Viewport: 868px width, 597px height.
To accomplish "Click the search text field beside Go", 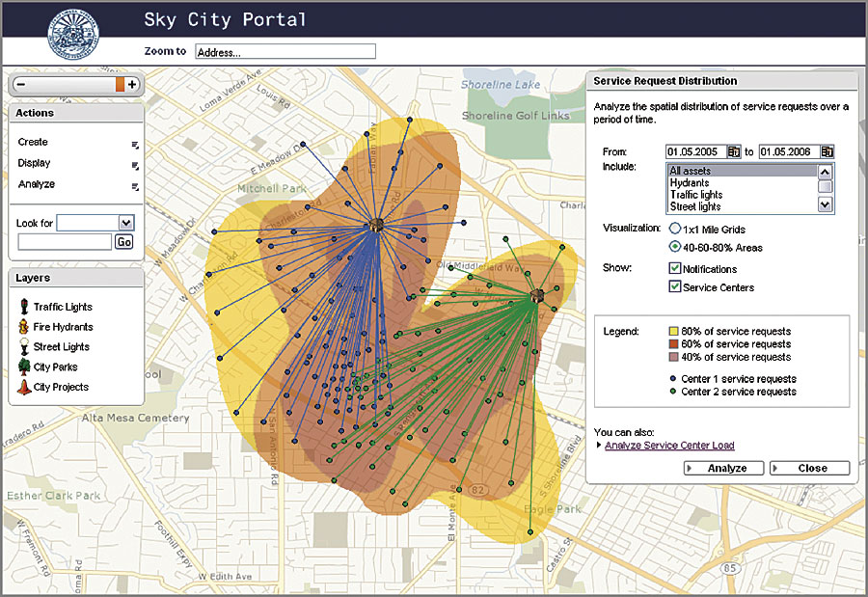I will point(65,241).
